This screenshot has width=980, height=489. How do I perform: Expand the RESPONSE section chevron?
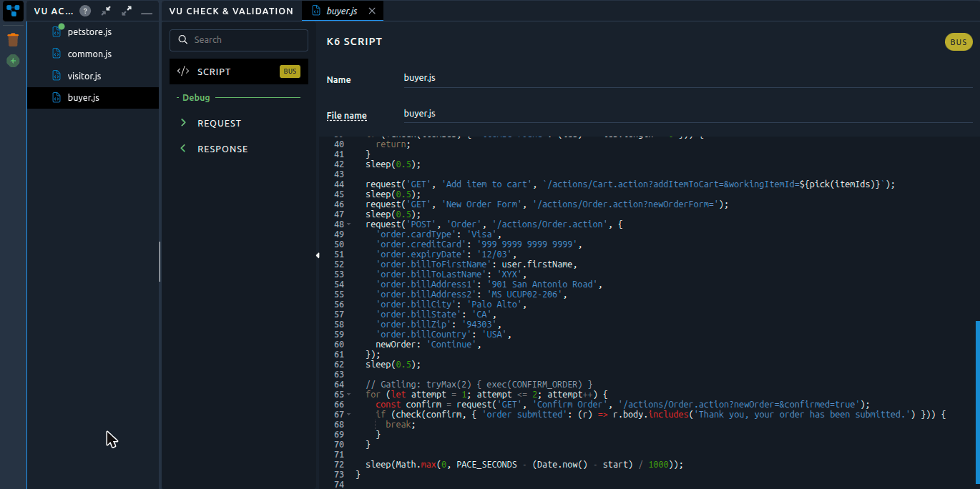pos(183,149)
